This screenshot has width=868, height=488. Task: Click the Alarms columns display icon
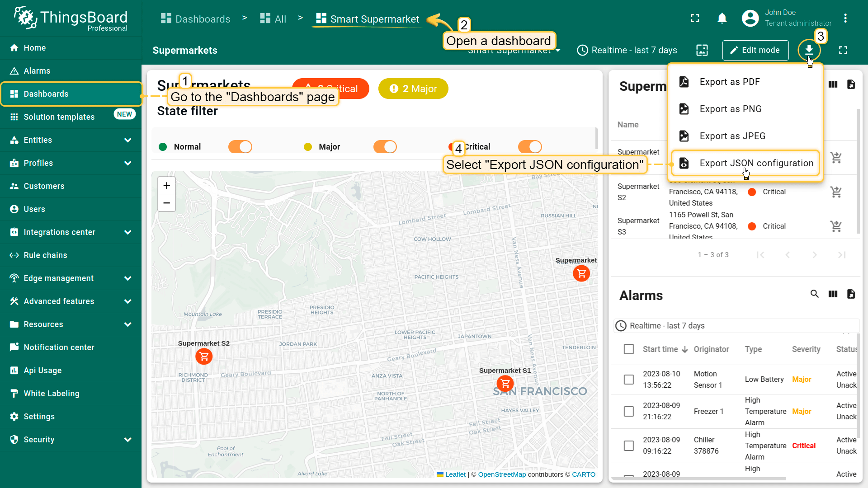(x=833, y=294)
